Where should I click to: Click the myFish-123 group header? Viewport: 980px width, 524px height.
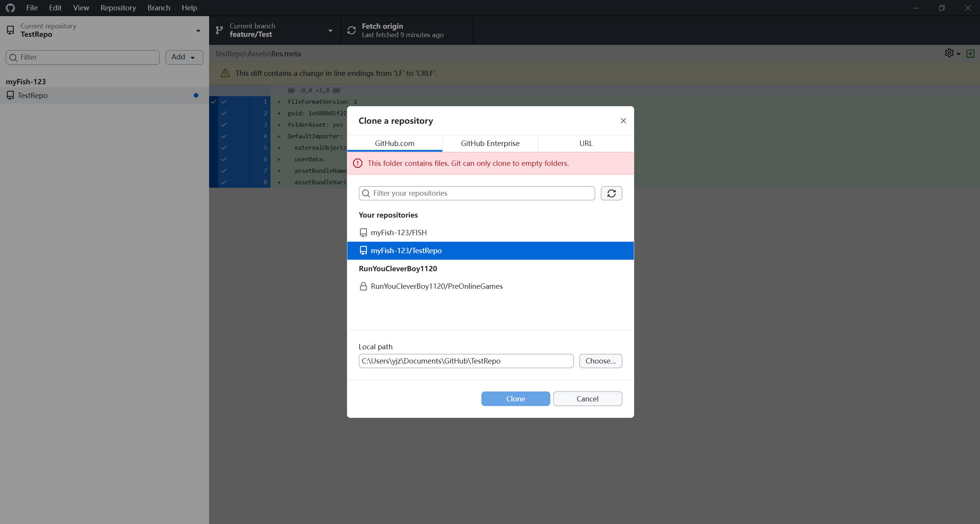click(x=26, y=82)
